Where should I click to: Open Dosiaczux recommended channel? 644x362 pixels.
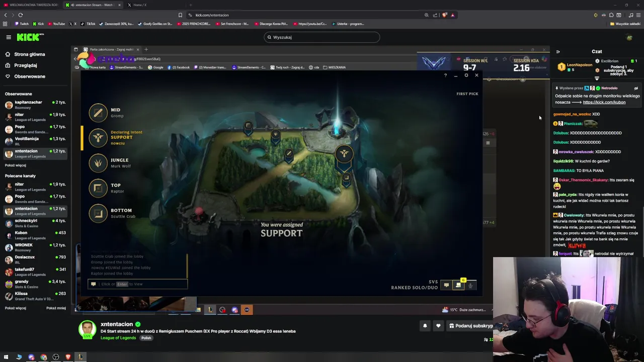(35, 259)
